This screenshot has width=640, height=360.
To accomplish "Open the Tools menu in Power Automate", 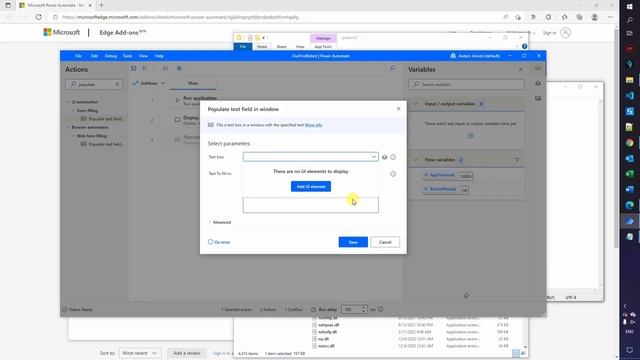I will [127, 56].
